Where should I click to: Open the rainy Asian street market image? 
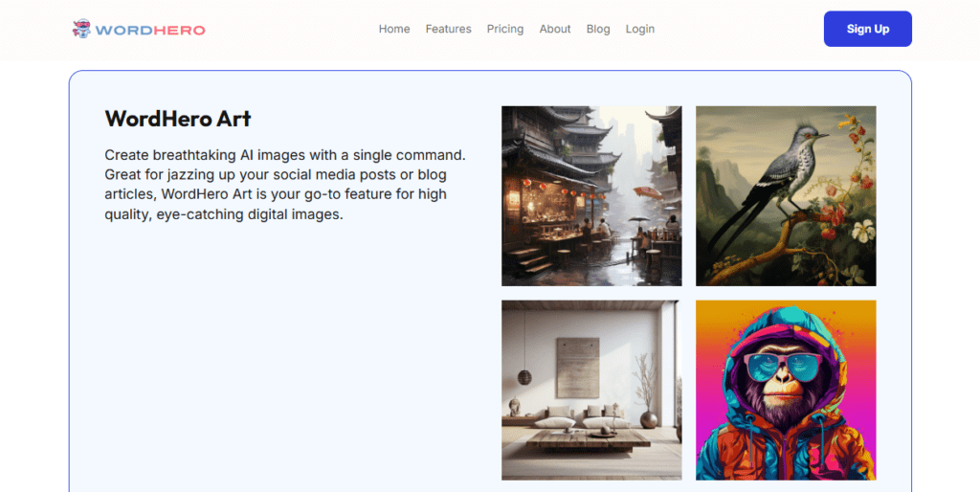591,195
